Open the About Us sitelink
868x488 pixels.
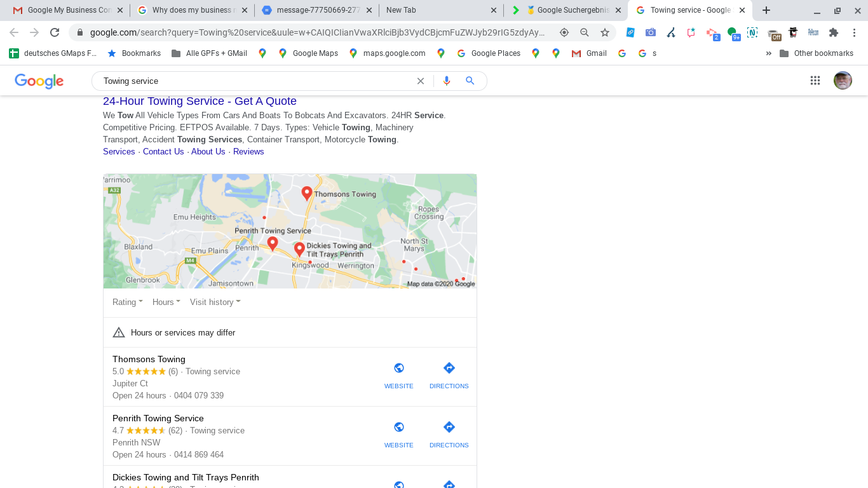208,151
